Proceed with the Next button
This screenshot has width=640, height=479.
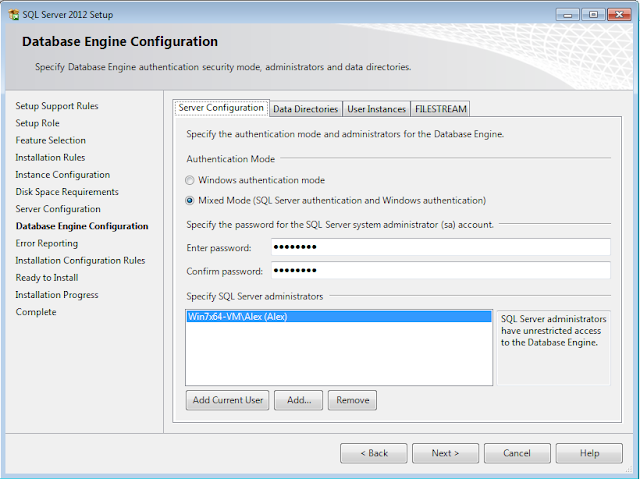445,453
